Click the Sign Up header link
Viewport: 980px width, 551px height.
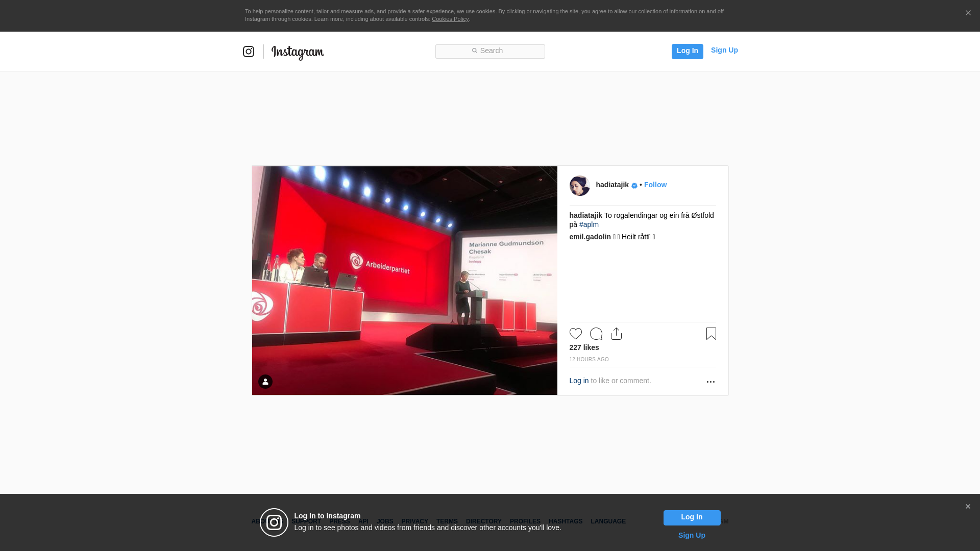coord(724,50)
